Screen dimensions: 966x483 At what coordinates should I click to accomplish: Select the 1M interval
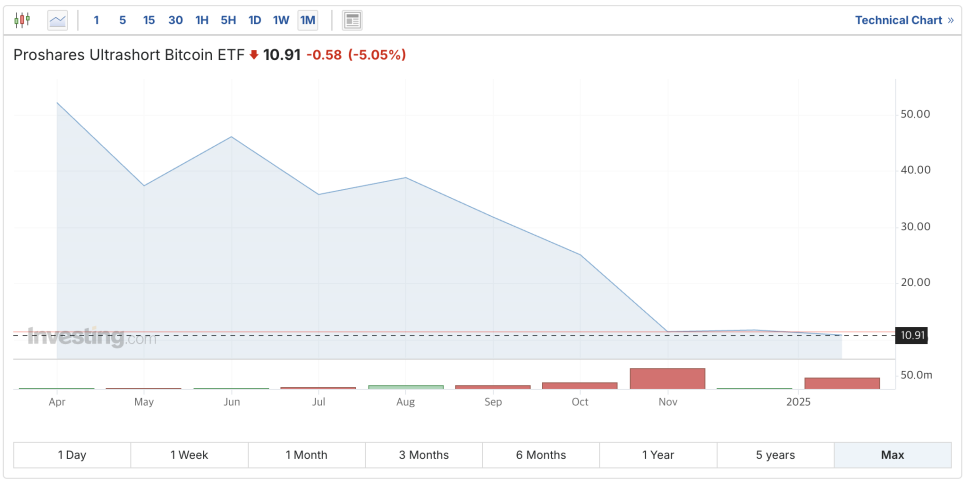(307, 20)
